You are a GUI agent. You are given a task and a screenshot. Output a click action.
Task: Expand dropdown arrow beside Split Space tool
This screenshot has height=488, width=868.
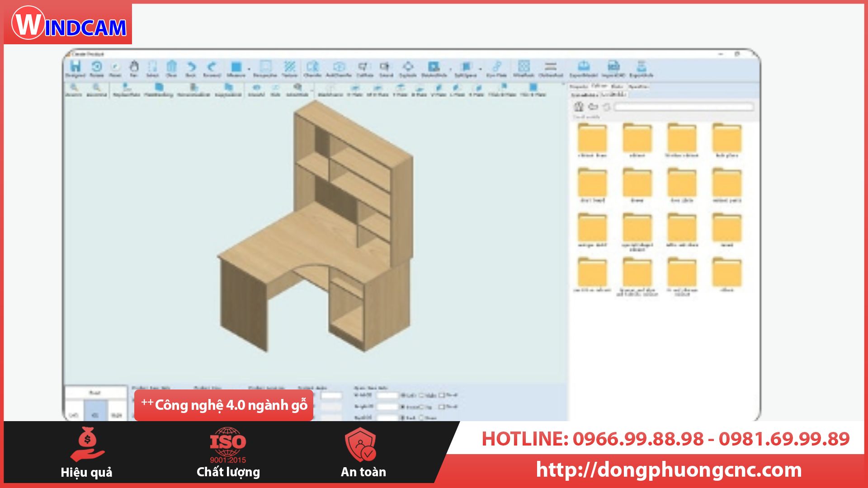480,69
